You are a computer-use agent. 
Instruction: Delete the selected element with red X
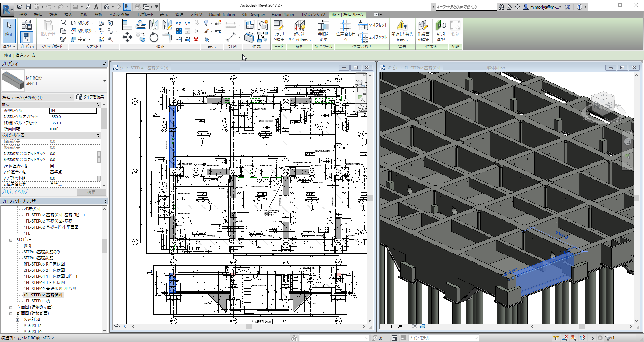196,39
